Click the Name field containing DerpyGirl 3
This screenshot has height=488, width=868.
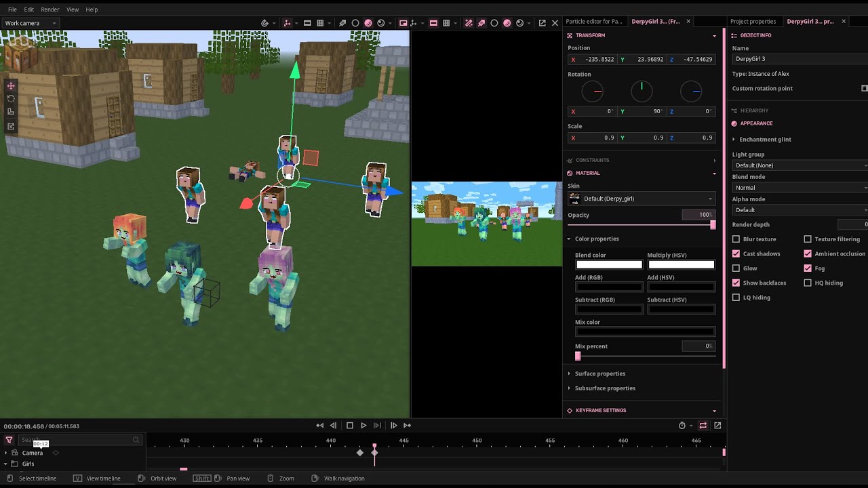click(800, 59)
